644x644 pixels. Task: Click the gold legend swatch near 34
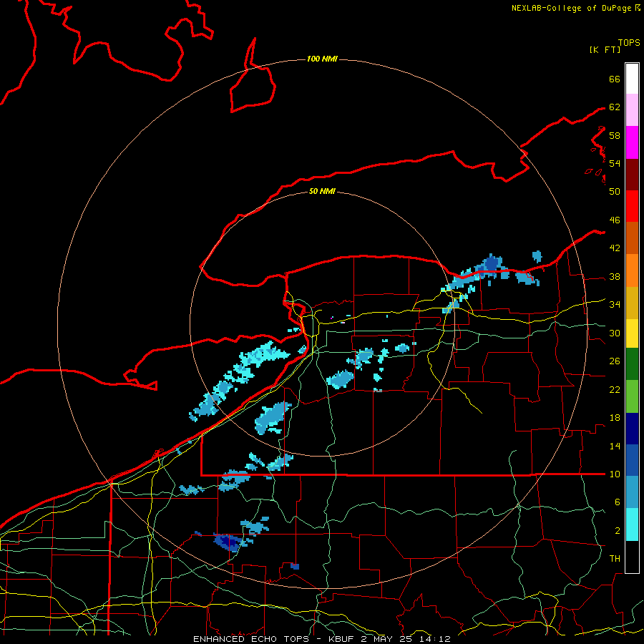pyautogui.click(x=632, y=303)
